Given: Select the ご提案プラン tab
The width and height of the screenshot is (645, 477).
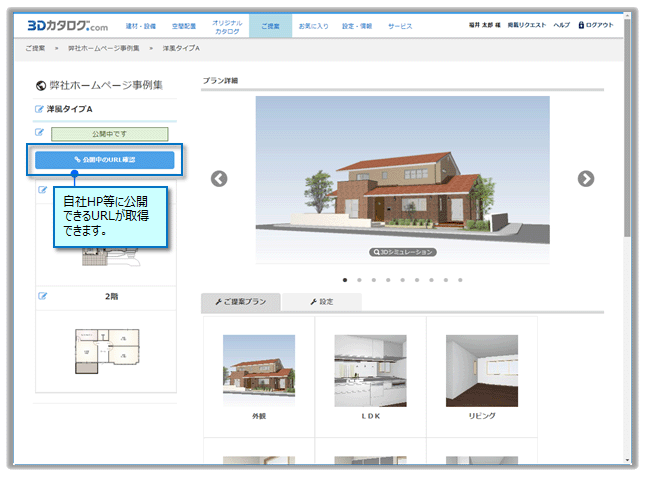Looking at the screenshot, I should tap(240, 302).
